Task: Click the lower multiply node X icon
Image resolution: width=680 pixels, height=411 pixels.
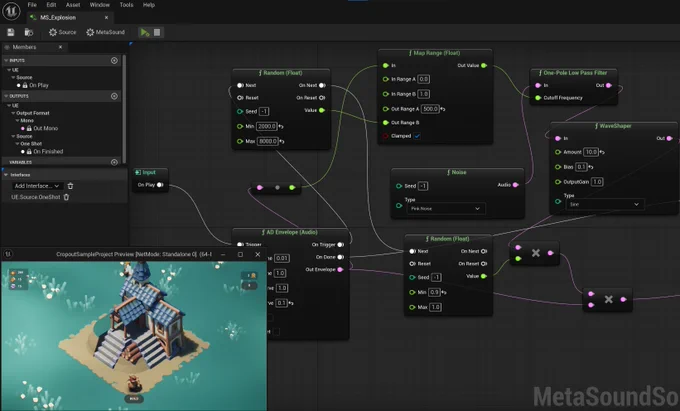Action: tap(608, 299)
